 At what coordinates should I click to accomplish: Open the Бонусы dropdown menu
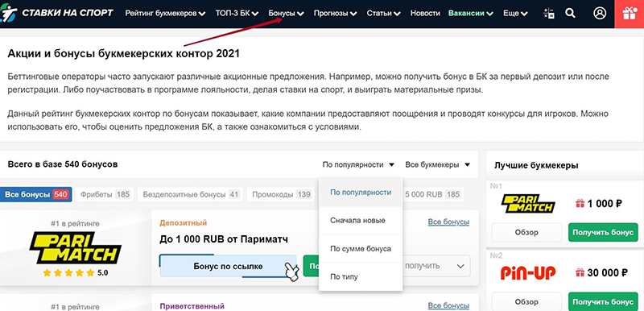pos(286,13)
